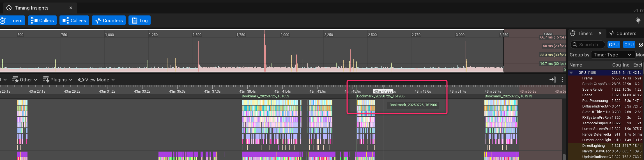This screenshot has width=644, height=160.
Task: Open the three-dot timeline options menu
Action: click(x=562, y=80)
